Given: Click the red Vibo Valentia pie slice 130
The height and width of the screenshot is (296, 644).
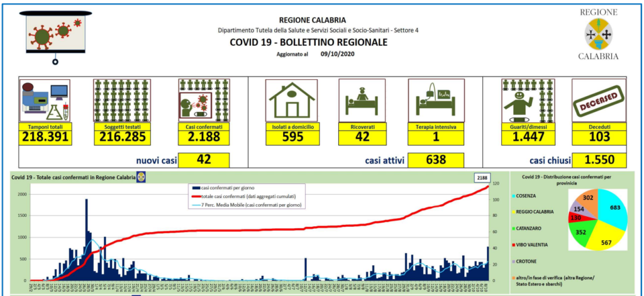Looking at the screenshot, I should pyautogui.click(x=575, y=217).
